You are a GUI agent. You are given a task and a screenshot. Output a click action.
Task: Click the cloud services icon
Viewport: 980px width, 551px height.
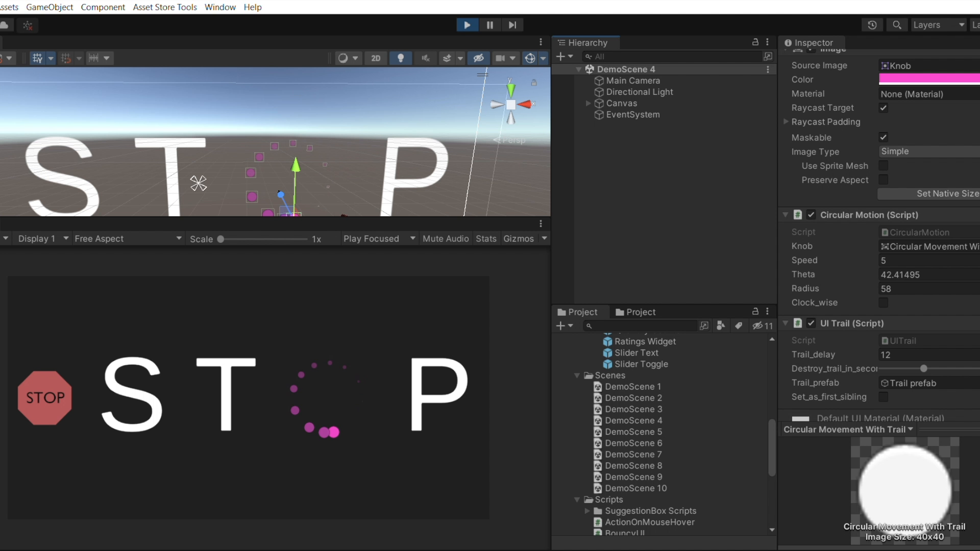coord(4,25)
